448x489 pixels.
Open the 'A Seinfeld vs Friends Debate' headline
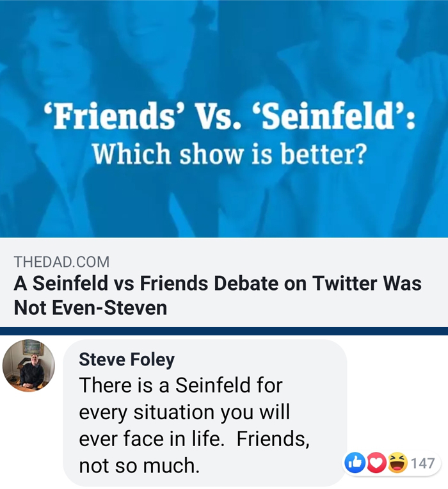218,284
